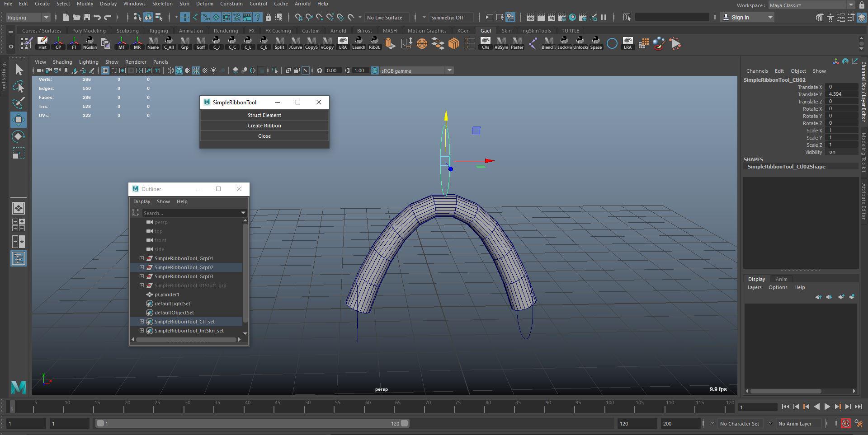Toggle the sRGB gamma color management button
Screen dimensions: 868x435
pyautogui.click(x=375, y=70)
